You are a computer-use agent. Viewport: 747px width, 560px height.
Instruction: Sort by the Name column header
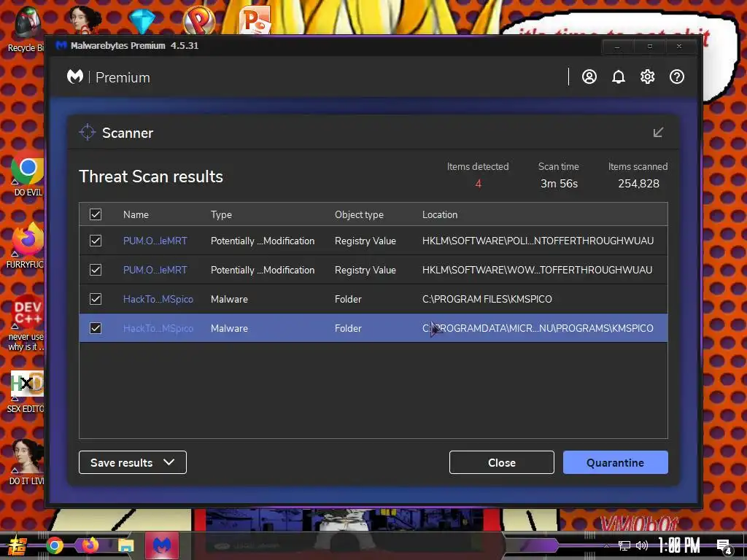point(136,215)
